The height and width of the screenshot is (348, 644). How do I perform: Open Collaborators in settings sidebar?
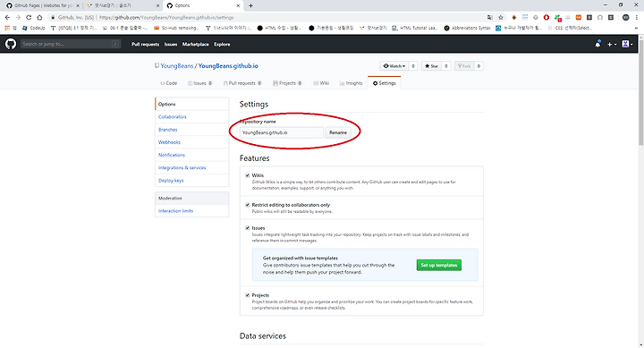coord(191,116)
